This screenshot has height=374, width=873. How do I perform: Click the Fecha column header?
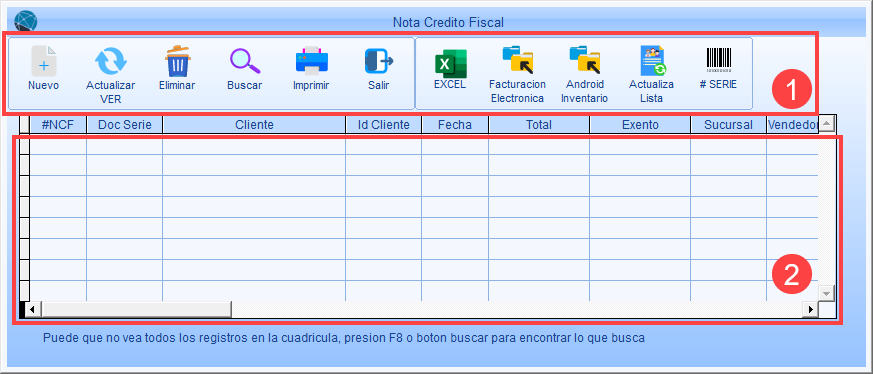pyautogui.click(x=455, y=125)
